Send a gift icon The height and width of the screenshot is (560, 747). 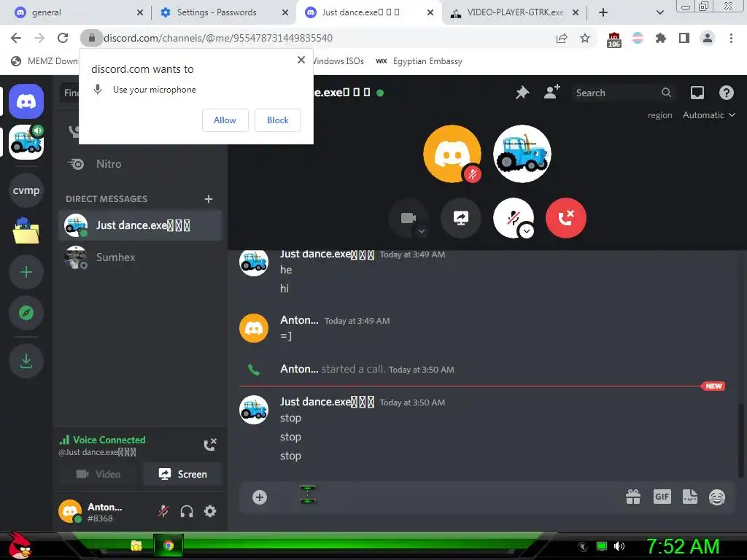tap(633, 497)
